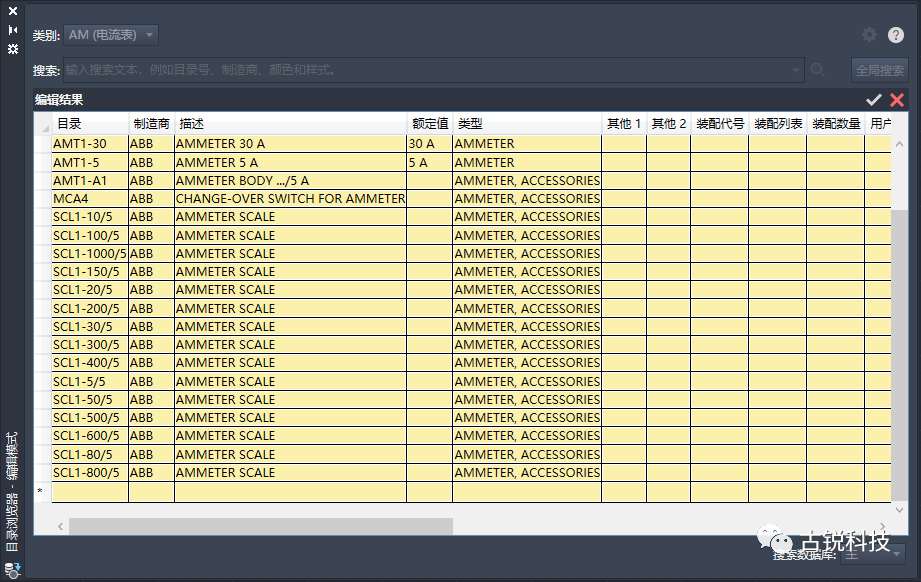
Task: Select the SCL1-200/5 catalog cell
Action: tap(90, 309)
